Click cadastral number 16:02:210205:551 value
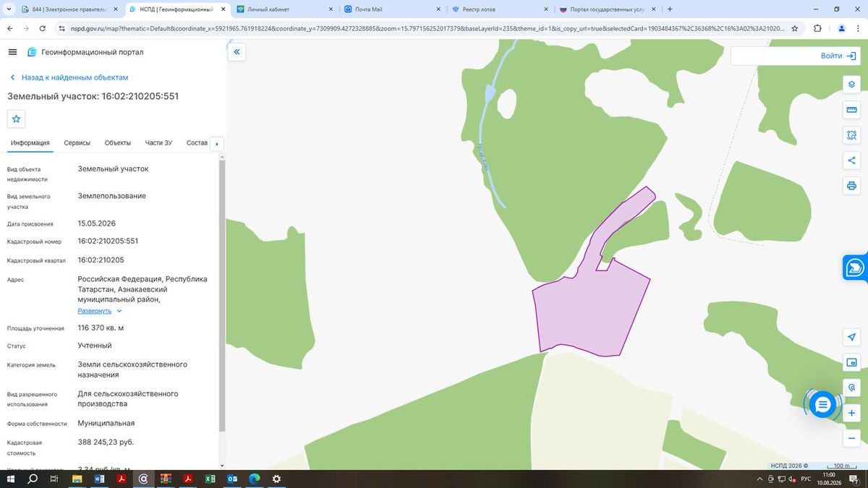Screen dimensions: 868x488 [108, 241]
